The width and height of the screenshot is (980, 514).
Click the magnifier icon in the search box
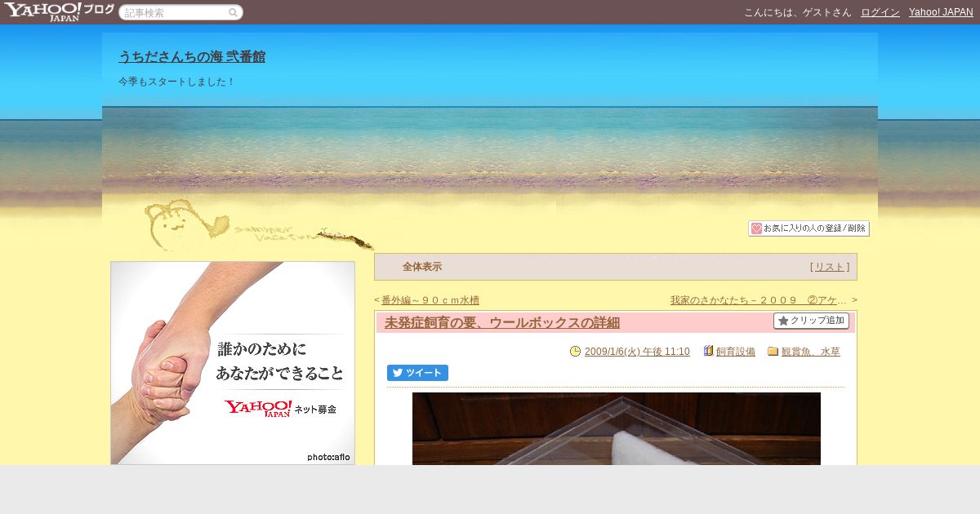(x=233, y=12)
